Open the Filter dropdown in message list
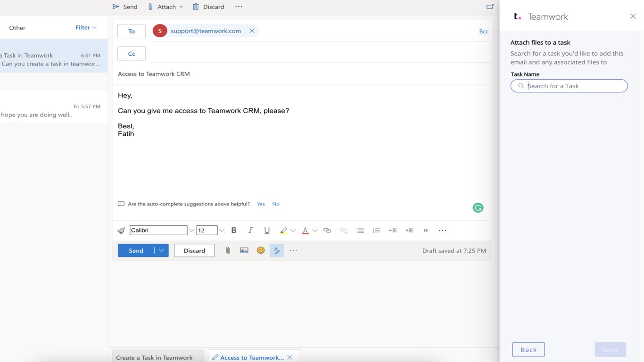This screenshot has width=644, height=362. pos(86,27)
